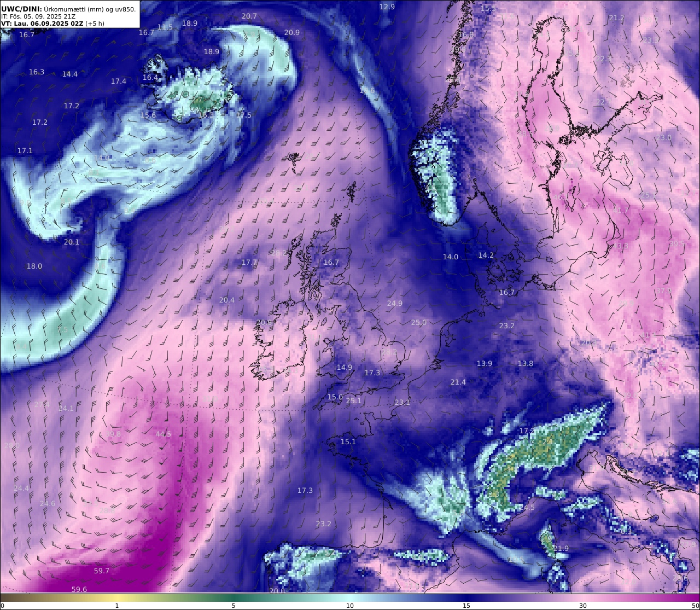700x610 pixels.
Task: Click the 'VT: Lau. 06.09.2025 02Z' line
Action: click(42, 24)
